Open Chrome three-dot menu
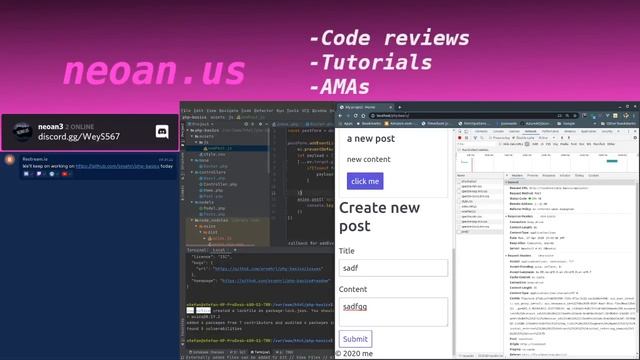640x360 pixels. coord(634,116)
